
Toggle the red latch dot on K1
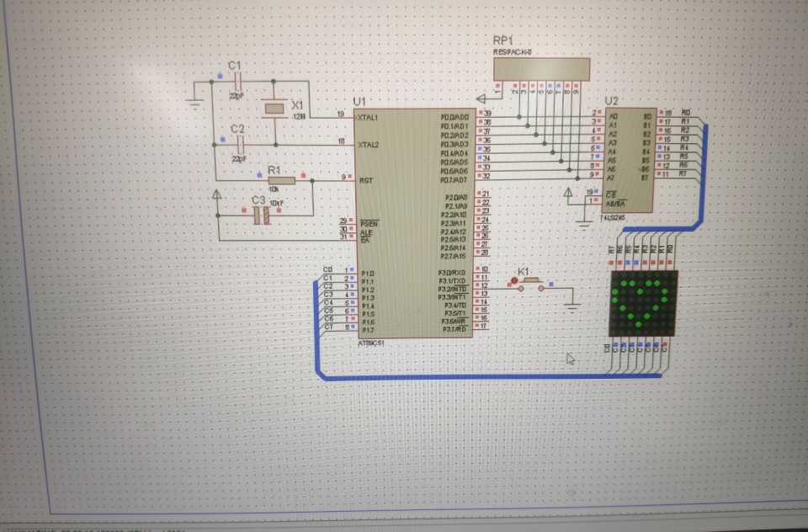tap(513, 281)
